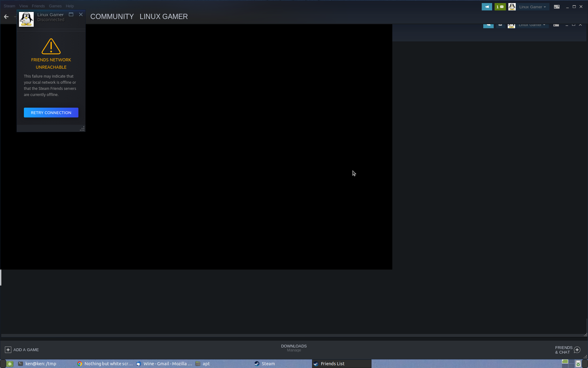The image size is (588, 368).
Task: Click the ADD A GAME plus icon
Action: click(x=8, y=349)
